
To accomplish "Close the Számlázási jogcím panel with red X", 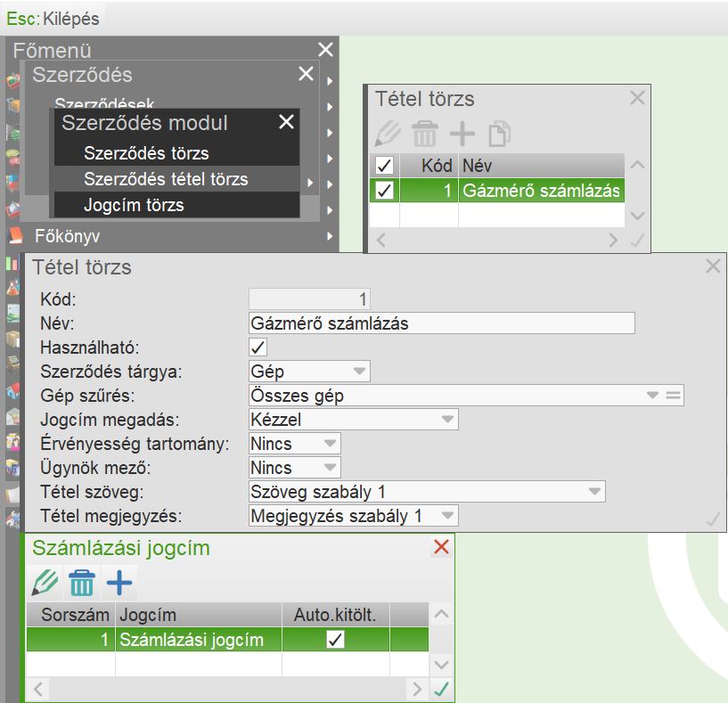I will [441, 547].
